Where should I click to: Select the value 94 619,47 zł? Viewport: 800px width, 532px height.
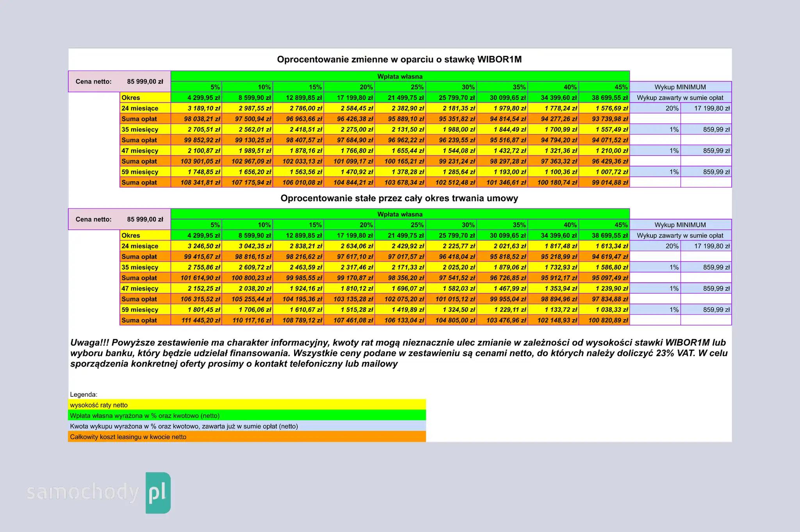click(x=604, y=257)
